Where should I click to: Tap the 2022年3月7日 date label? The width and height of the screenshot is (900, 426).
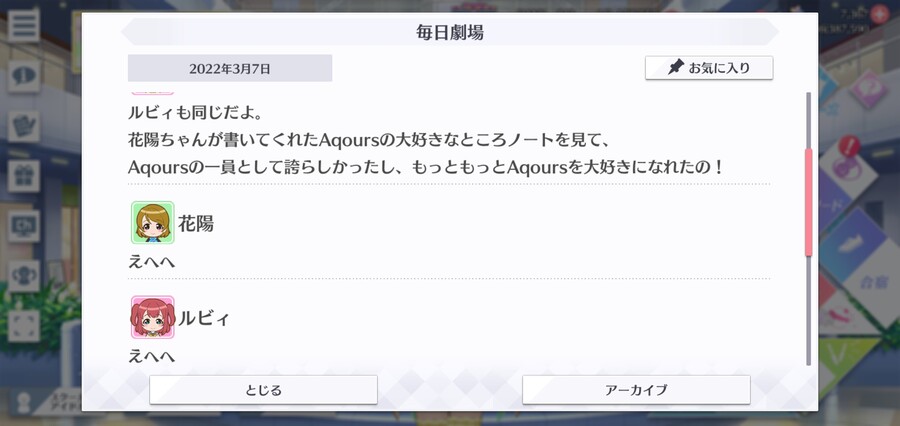coord(230,68)
